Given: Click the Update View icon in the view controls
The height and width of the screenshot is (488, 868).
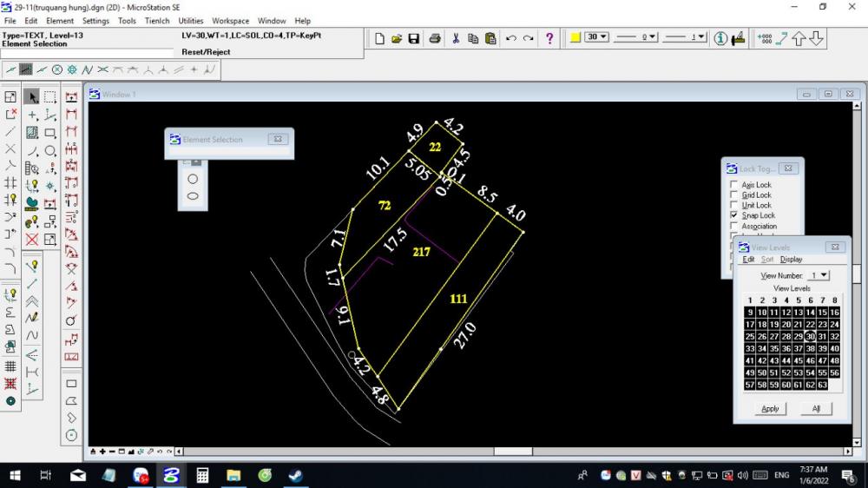Looking at the screenshot, I should [x=93, y=452].
